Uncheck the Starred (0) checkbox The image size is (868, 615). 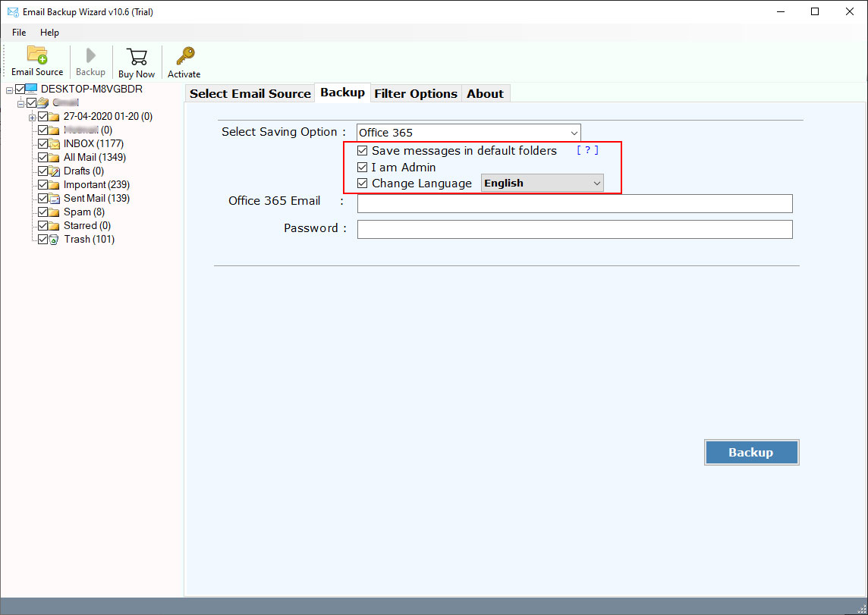point(42,226)
